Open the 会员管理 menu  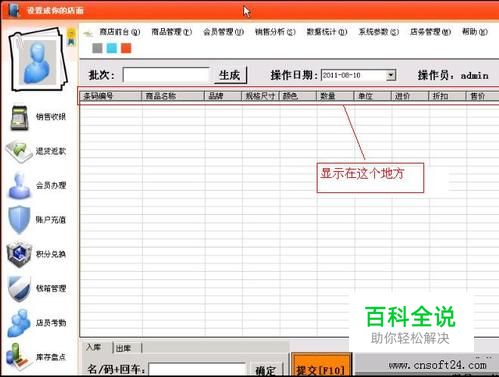tap(224, 32)
